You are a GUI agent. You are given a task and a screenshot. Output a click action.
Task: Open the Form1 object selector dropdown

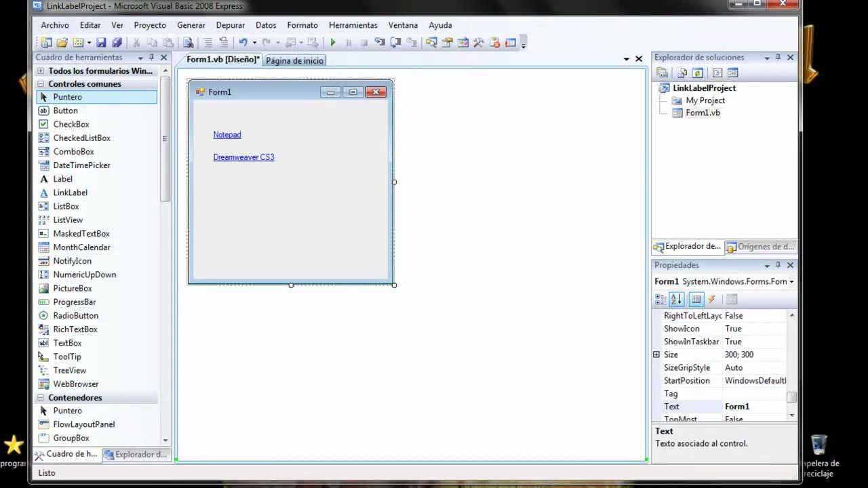(791, 281)
